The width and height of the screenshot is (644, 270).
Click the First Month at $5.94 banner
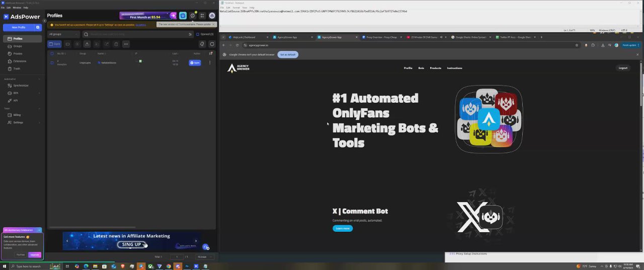click(148, 16)
